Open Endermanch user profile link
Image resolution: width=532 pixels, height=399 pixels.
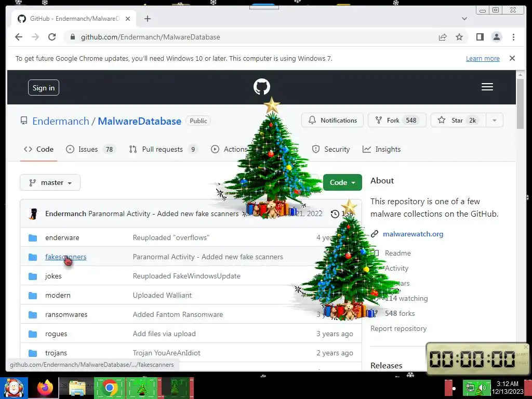(x=61, y=121)
